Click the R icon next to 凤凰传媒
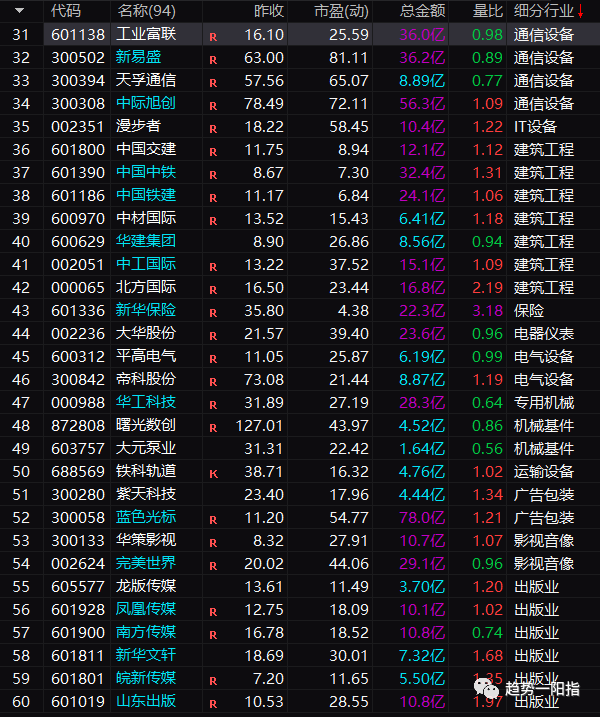This screenshot has width=600, height=717. 213,612
